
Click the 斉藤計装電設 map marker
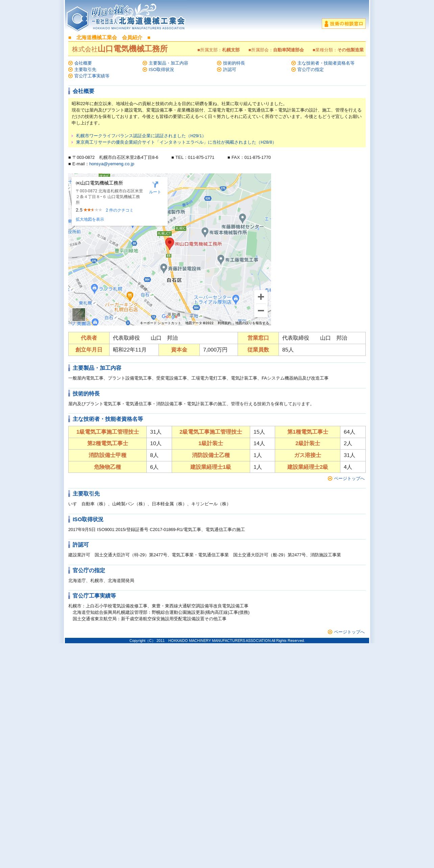pyautogui.click(x=164, y=268)
